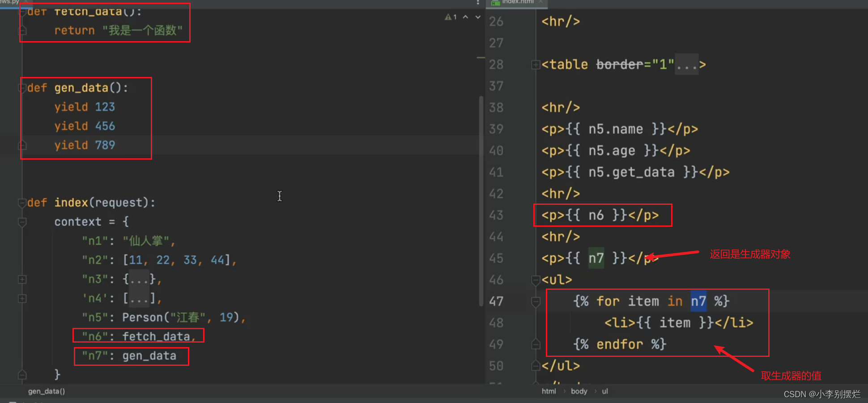Click the '{% for item in n7 %}' line
This screenshot has width=868, height=403.
click(651, 301)
